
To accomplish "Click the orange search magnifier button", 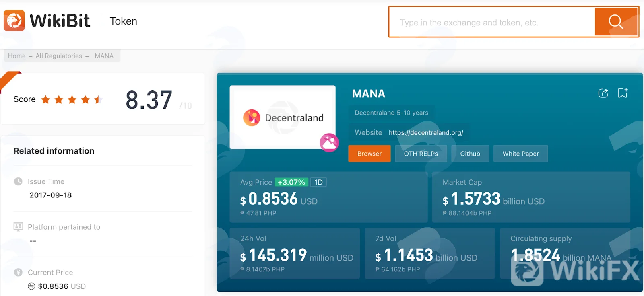I will [616, 22].
